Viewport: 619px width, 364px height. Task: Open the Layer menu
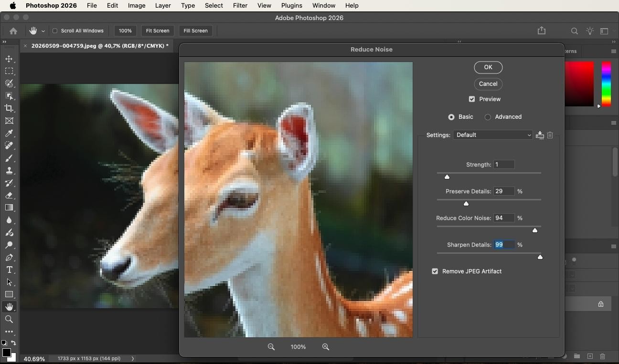pos(163,6)
